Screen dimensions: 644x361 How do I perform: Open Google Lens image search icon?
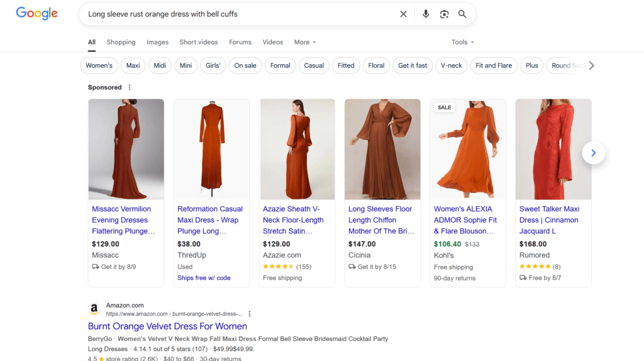click(444, 14)
